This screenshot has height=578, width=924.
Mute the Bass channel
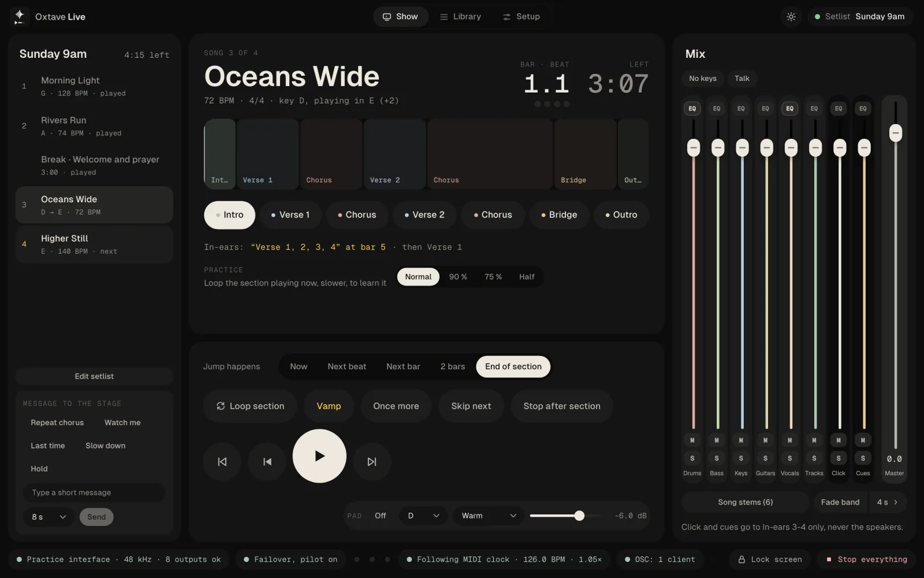coord(717,440)
